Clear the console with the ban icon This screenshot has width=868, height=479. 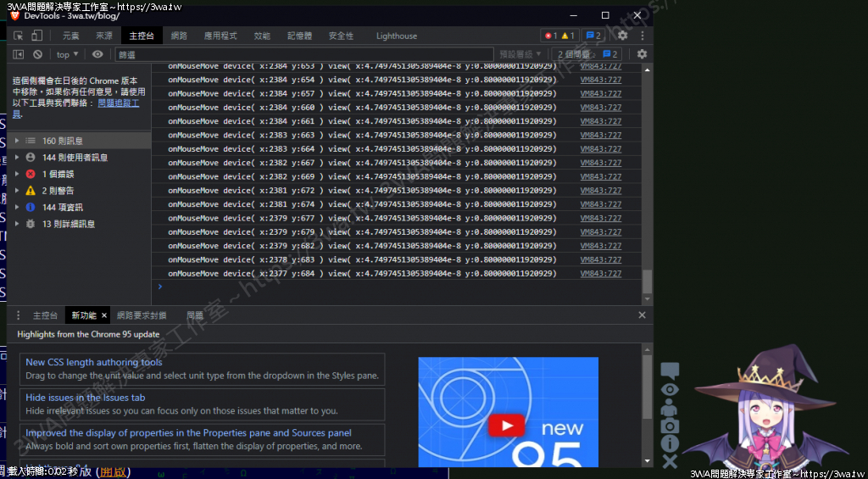[x=37, y=54]
